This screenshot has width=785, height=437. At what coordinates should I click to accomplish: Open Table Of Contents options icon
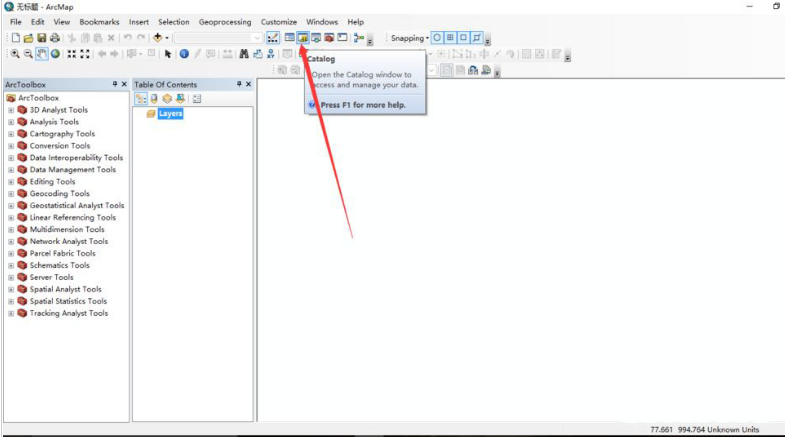(197, 99)
